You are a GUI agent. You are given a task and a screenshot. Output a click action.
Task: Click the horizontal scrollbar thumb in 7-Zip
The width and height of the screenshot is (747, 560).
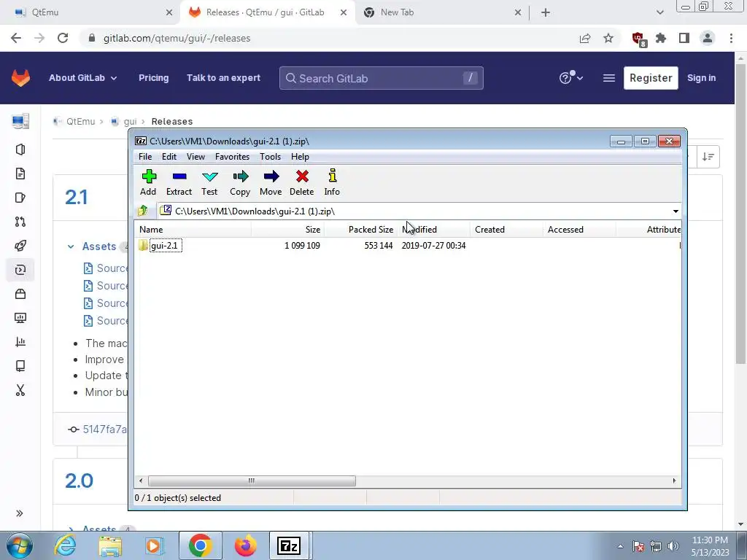pos(252,481)
